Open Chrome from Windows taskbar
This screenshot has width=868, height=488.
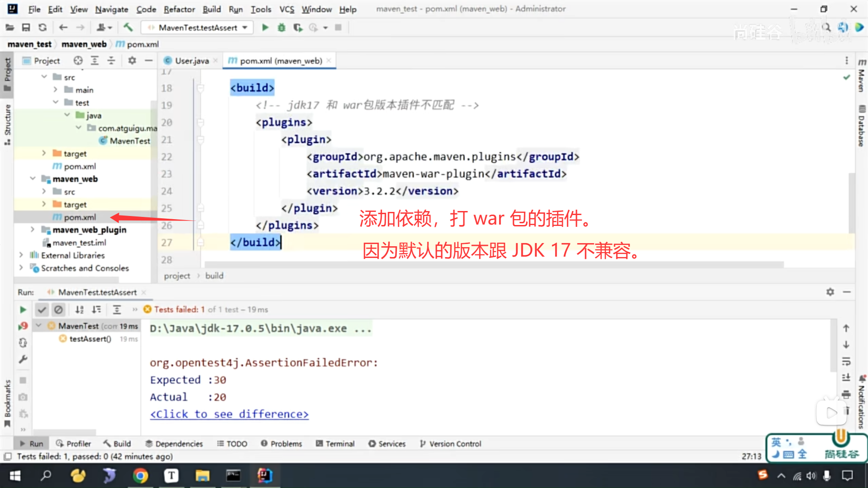point(140,475)
